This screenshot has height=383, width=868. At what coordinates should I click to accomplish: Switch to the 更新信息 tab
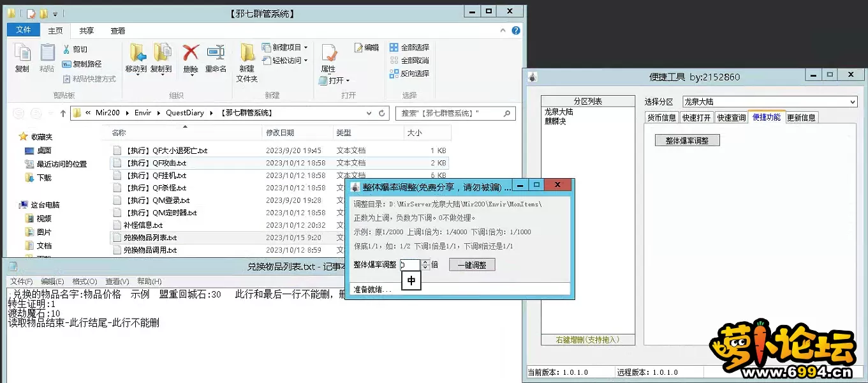[x=800, y=117]
